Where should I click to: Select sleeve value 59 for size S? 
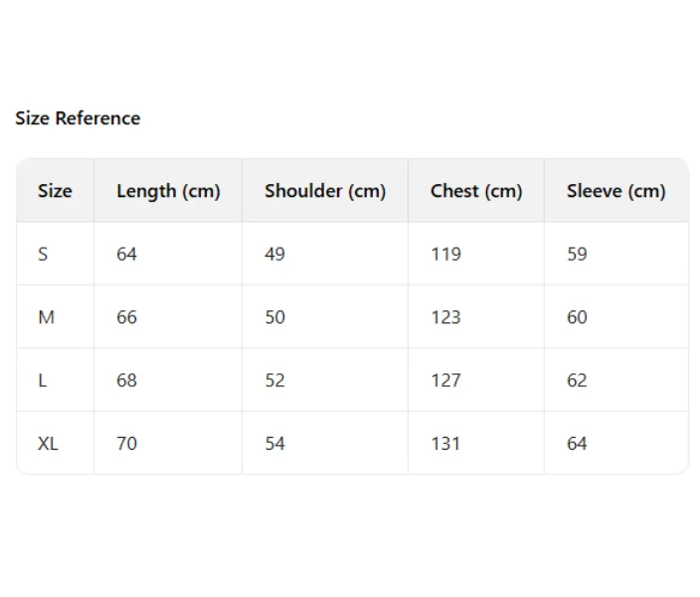[577, 254]
